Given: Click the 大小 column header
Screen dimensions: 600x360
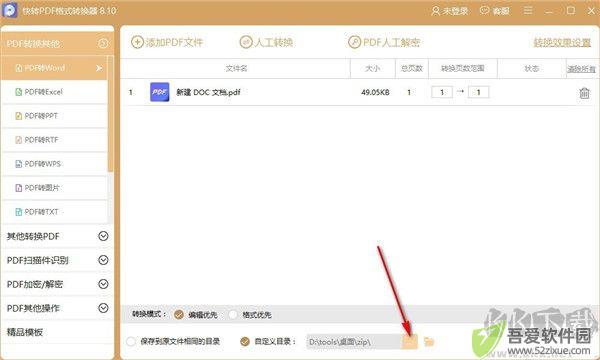Looking at the screenshot, I should (372, 68).
